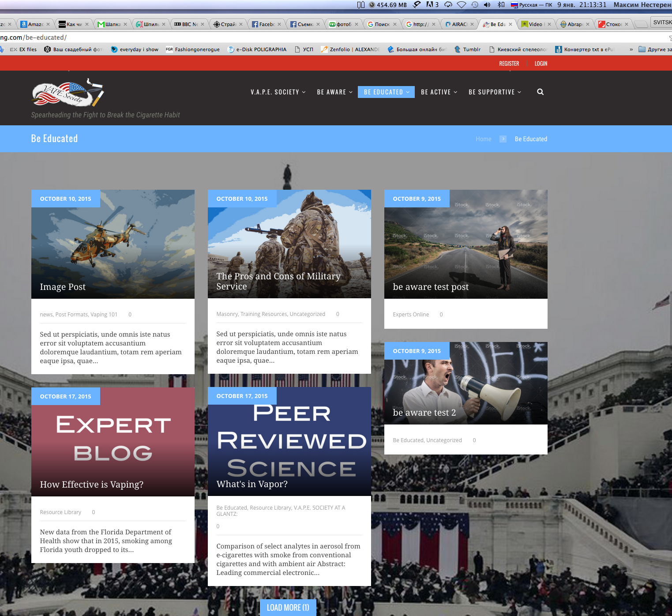The image size is (672, 616).
Task: Open Конвертер txt в ePub bookmark
Action: [585, 49]
